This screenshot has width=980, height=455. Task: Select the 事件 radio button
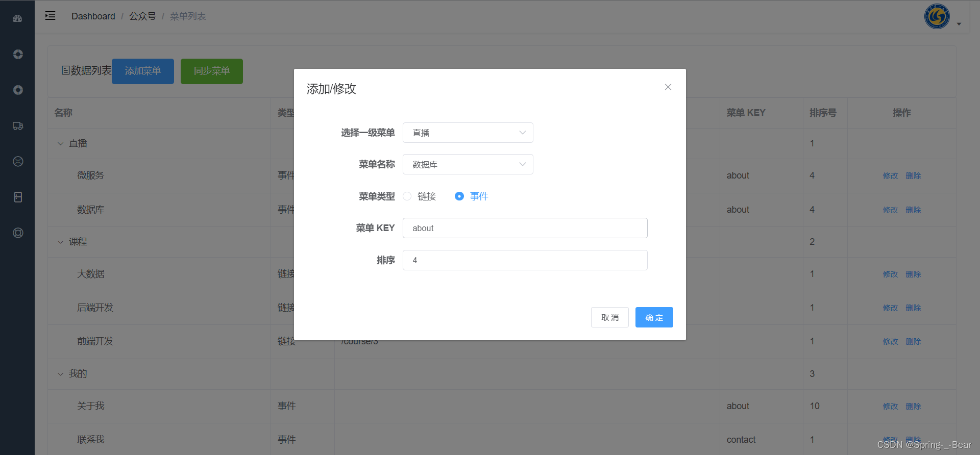(459, 196)
